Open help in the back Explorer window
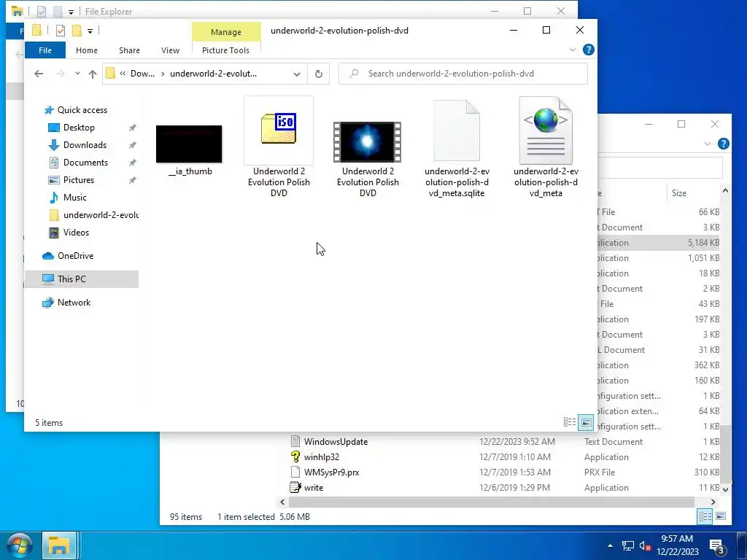This screenshot has height=560, width=747. tap(723, 144)
